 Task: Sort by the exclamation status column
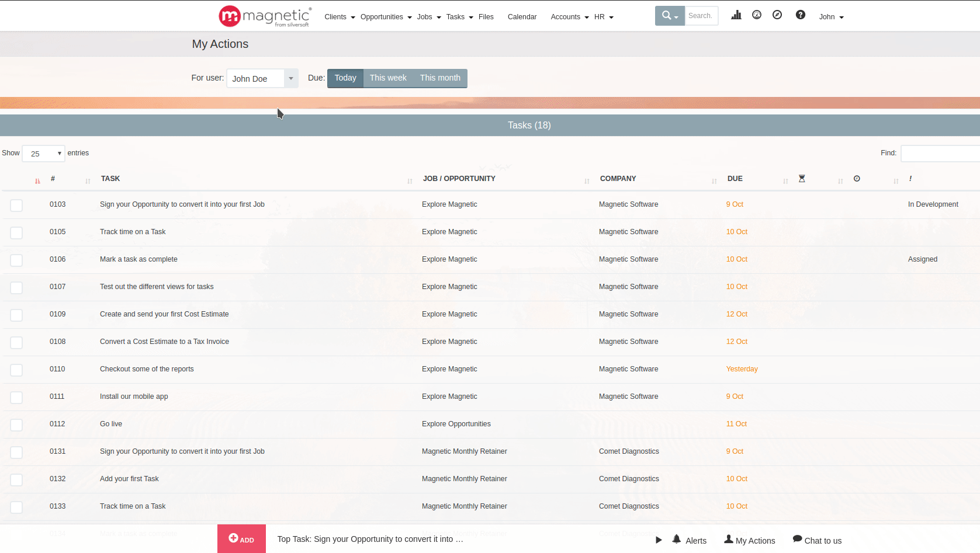pyautogui.click(x=910, y=179)
